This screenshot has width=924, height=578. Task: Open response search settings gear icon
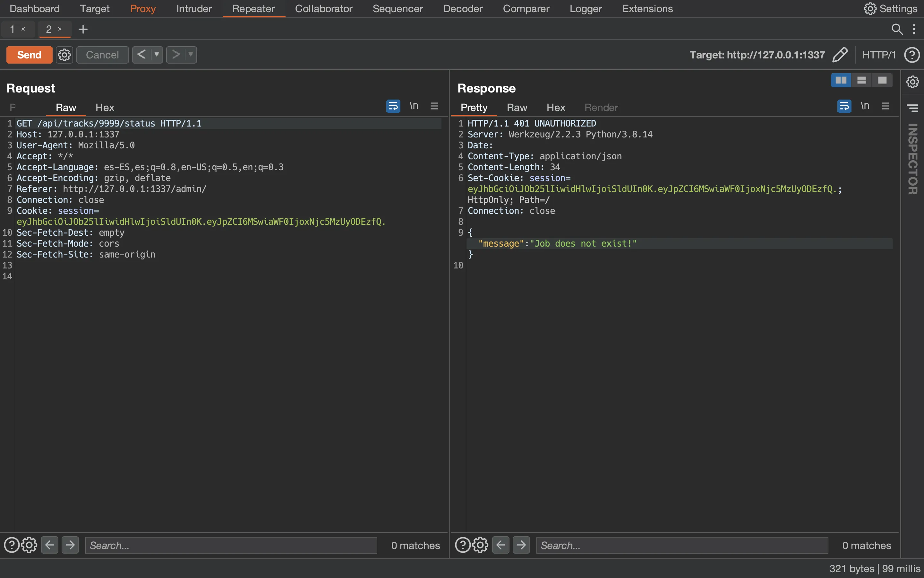point(480,545)
